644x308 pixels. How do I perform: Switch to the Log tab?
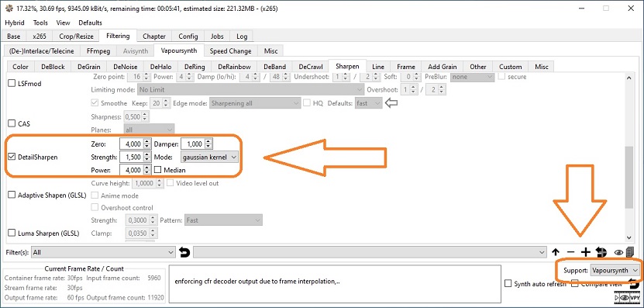click(x=242, y=36)
